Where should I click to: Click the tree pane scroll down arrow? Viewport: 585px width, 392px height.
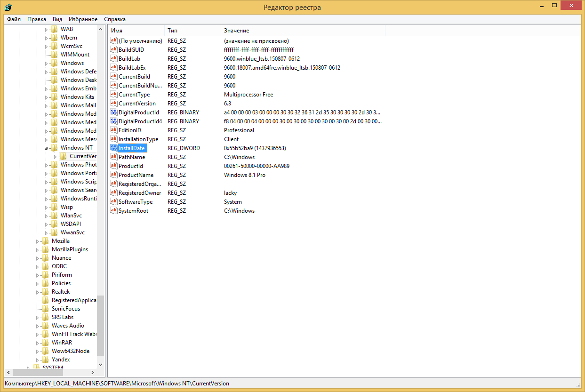tap(100, 365)
